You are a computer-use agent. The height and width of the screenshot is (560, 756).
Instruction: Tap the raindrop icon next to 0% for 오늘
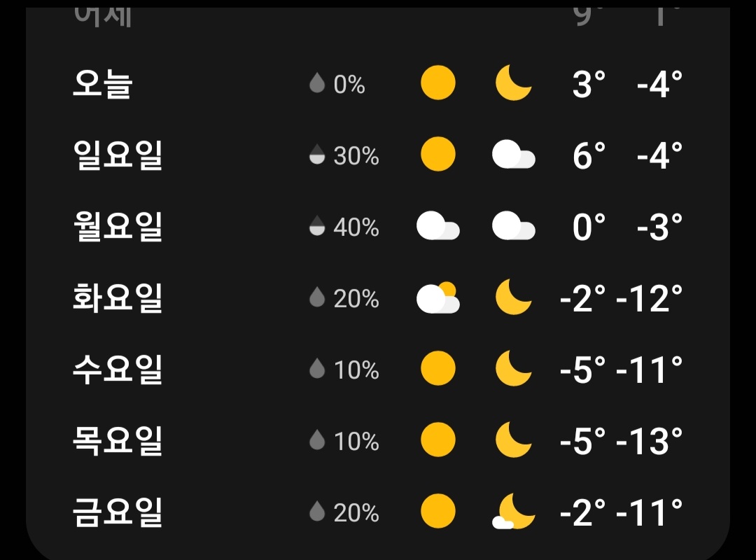click(317, 84)
